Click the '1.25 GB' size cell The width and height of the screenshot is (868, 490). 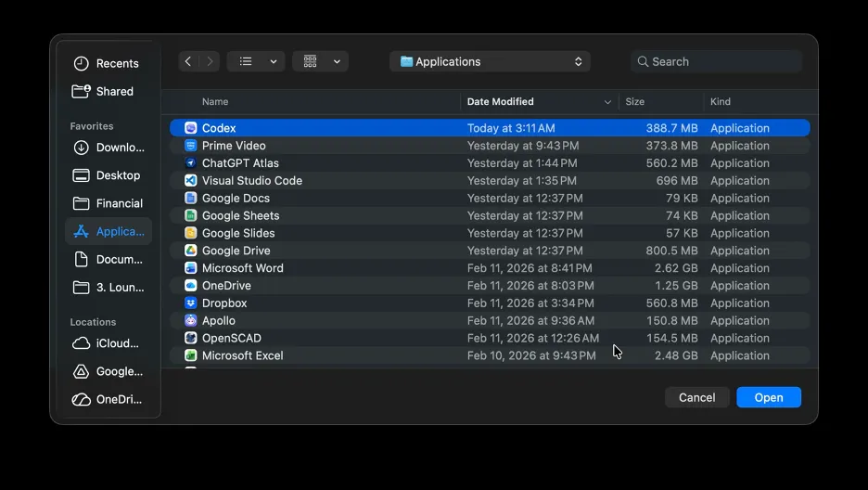pyautogui.click(x=676, y=286)
